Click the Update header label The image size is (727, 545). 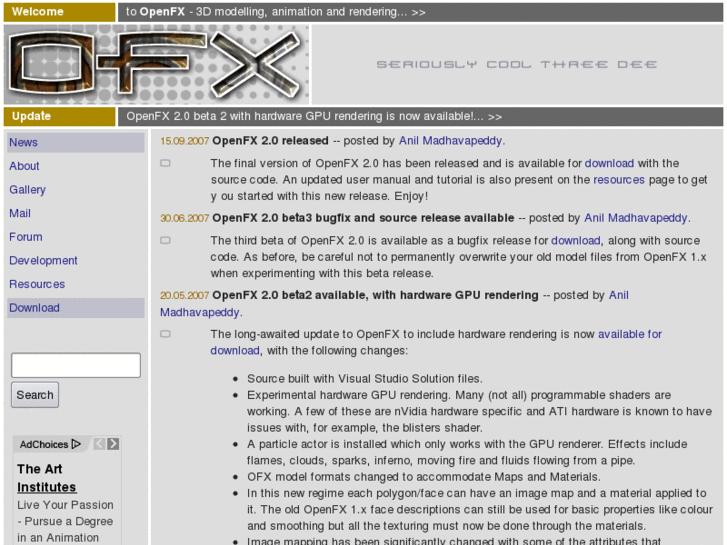60,116
